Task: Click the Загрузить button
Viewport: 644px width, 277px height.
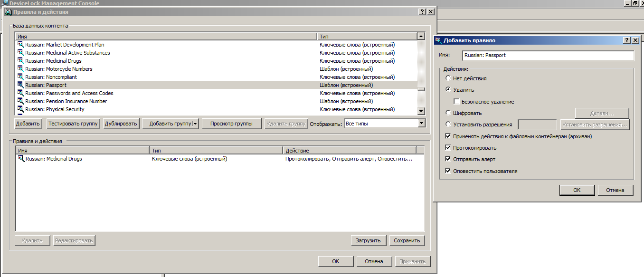Action: point(369,240)
